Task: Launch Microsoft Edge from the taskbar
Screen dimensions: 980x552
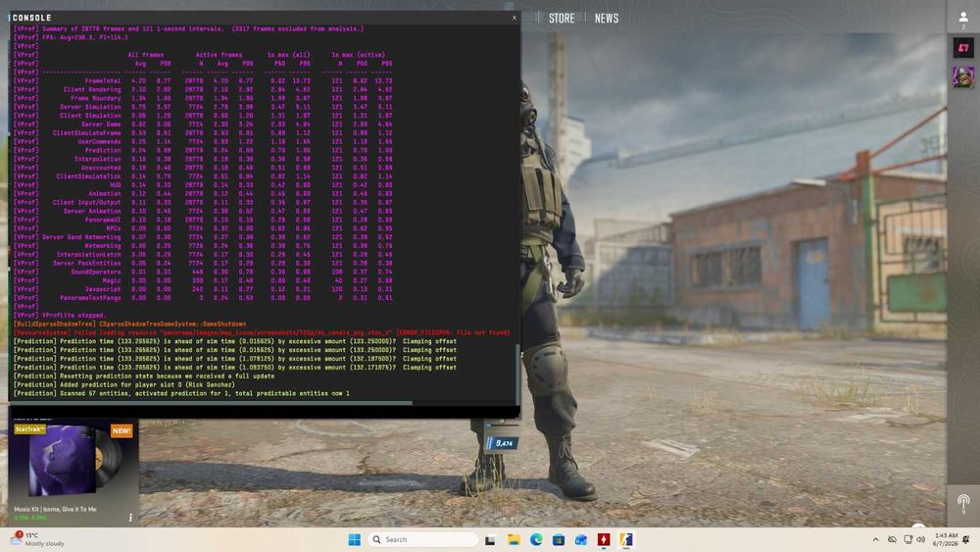Action: 536,539
